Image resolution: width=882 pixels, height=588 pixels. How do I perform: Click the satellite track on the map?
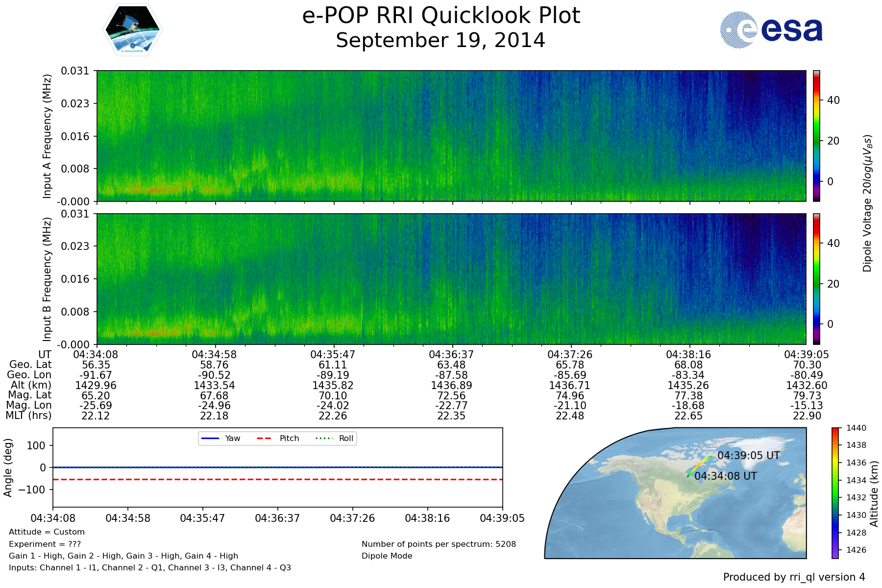click(x=699, y=465)
